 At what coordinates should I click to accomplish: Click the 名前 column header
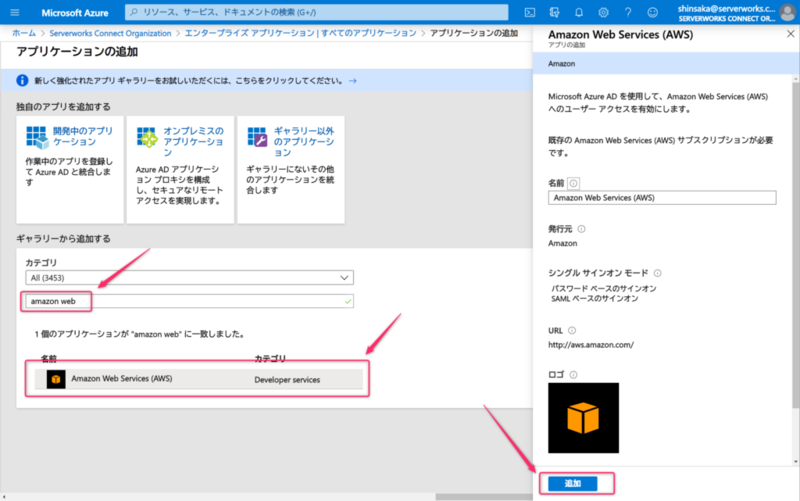[49, 359]
